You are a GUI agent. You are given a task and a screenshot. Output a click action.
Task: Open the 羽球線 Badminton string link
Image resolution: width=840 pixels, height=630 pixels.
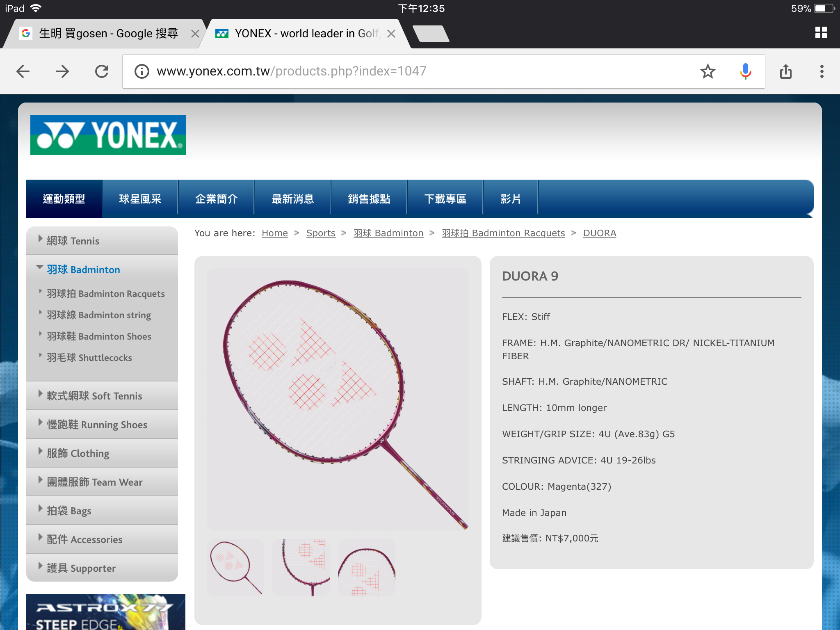click(x=98, y=315)
